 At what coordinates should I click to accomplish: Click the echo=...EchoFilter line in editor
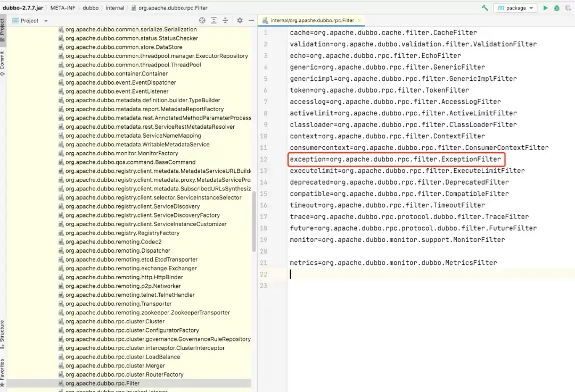[375, 56]
